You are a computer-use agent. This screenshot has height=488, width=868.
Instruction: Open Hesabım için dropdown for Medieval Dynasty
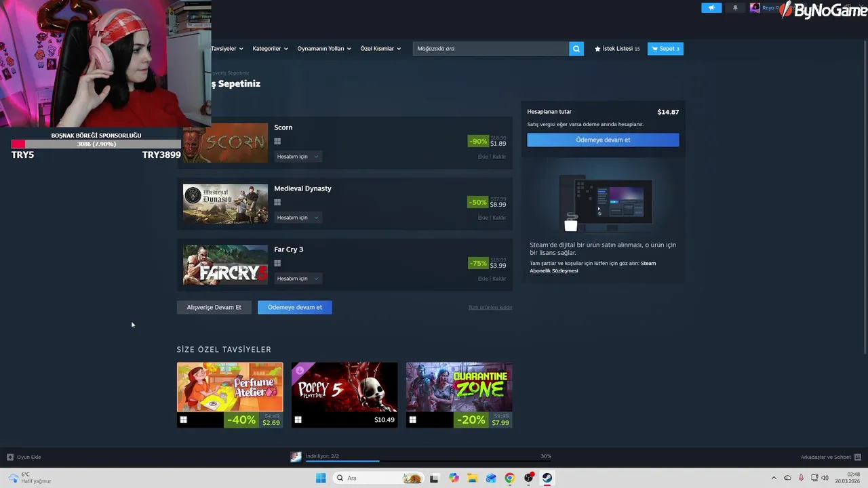[x=297, y=218]
